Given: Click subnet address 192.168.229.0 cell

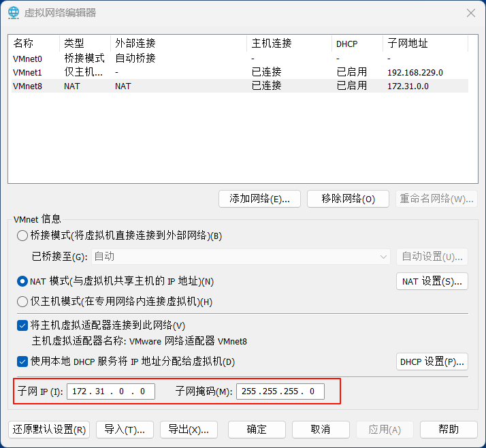Looking at the screenshot, I should pos(415,73).
